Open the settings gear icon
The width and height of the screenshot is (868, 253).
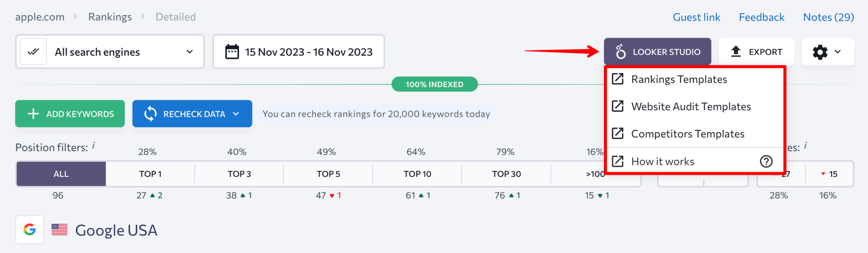[820, 52]
